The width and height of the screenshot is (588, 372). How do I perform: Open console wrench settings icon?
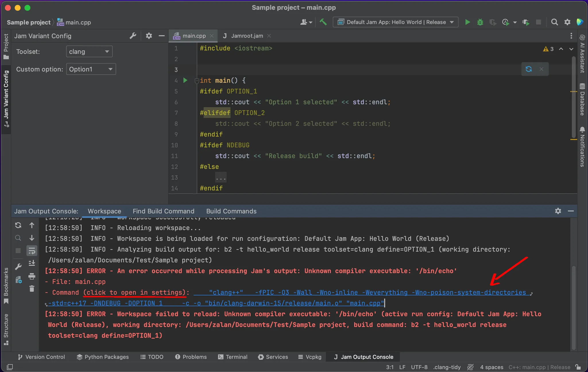pos(18,267)
